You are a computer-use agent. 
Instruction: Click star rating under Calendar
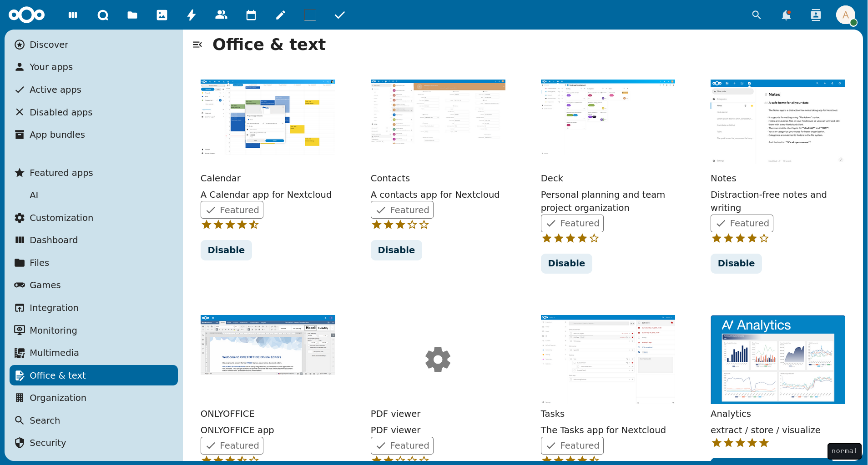pos(230,225)
